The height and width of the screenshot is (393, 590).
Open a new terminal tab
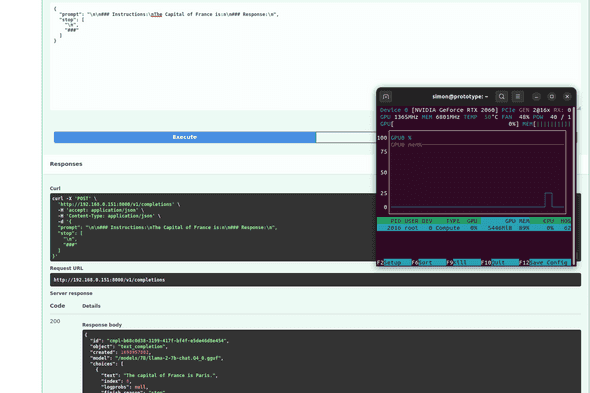[x=386, y=97]
